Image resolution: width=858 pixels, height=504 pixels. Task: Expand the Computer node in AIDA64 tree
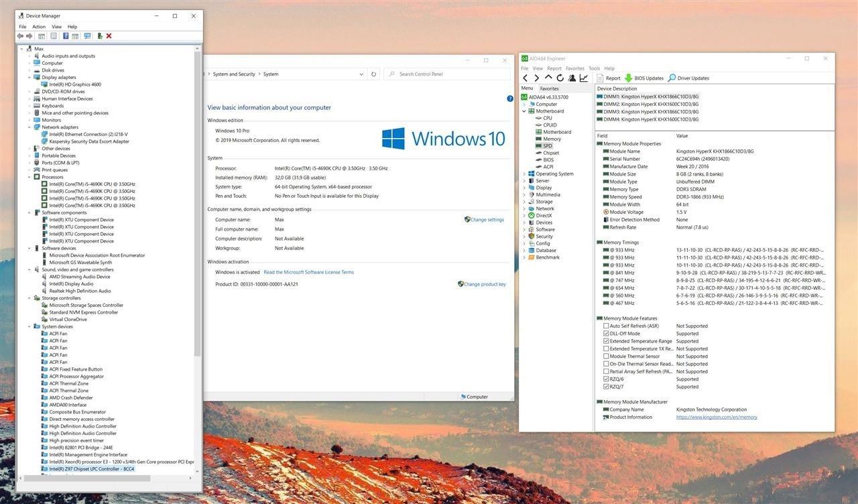[x=524, y=104]
